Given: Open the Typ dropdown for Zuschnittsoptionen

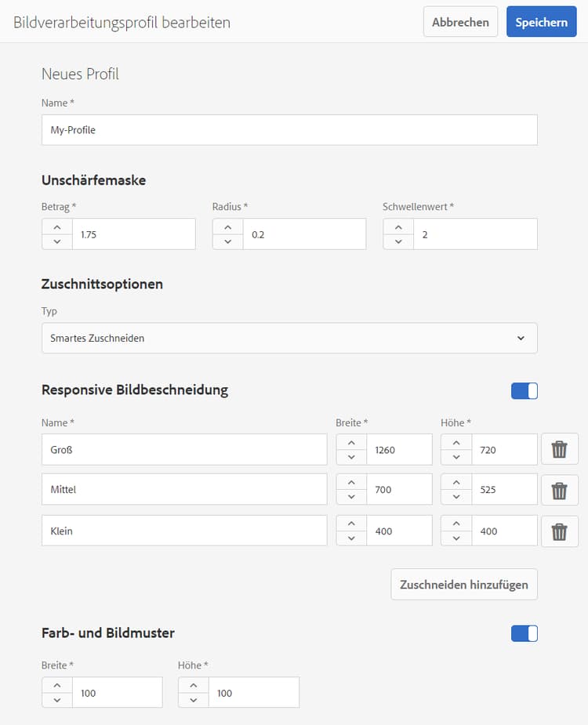Looking at the screenshot, I should point(520,338).
